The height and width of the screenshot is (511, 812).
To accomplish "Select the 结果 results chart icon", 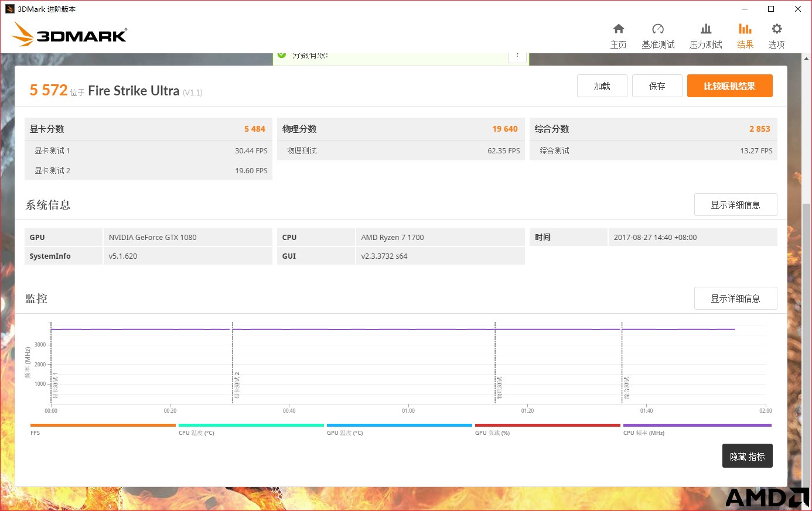I will click(745, 29).
